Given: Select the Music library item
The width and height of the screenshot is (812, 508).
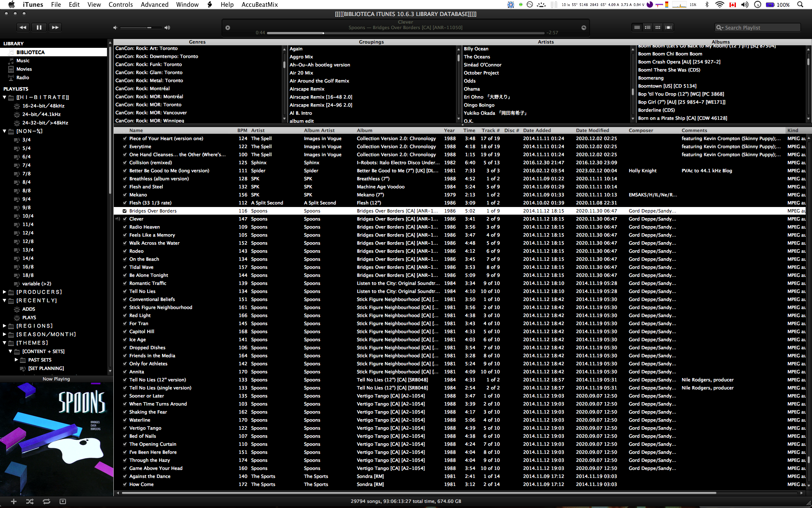Looking at the screenshot, I should [x=23, y=61].
